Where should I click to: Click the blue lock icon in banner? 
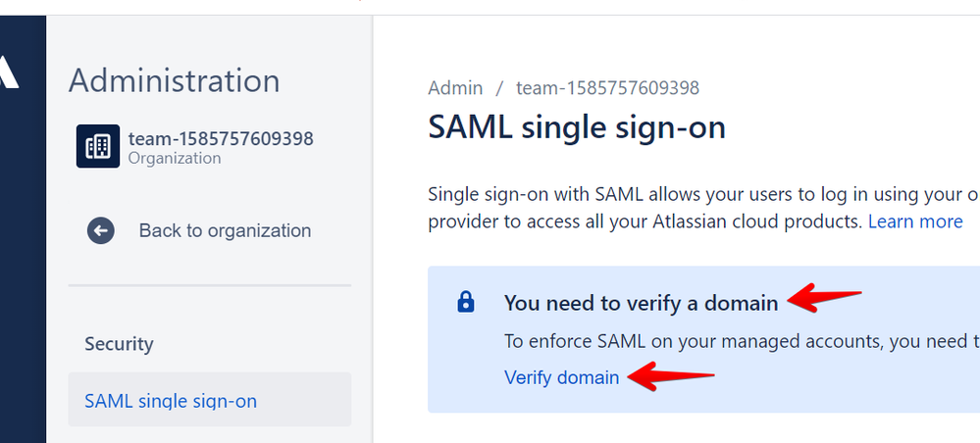coord(466,303)
